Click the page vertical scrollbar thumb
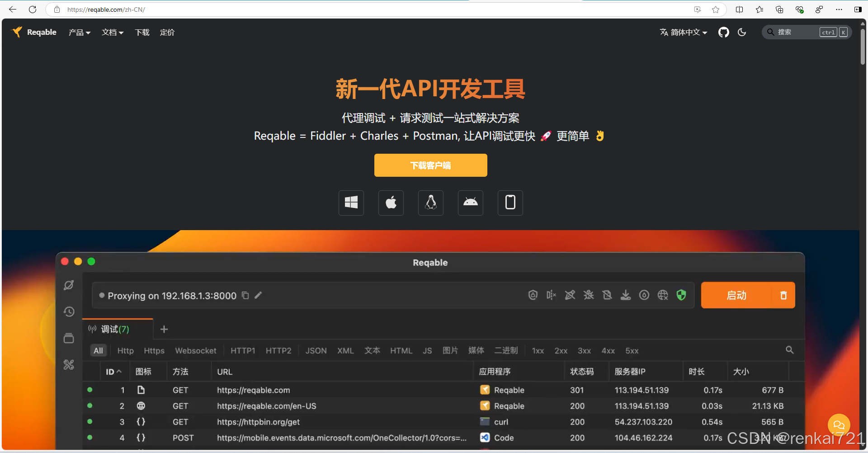This screenshot has height=453, width=868. (x=863, y=47)
